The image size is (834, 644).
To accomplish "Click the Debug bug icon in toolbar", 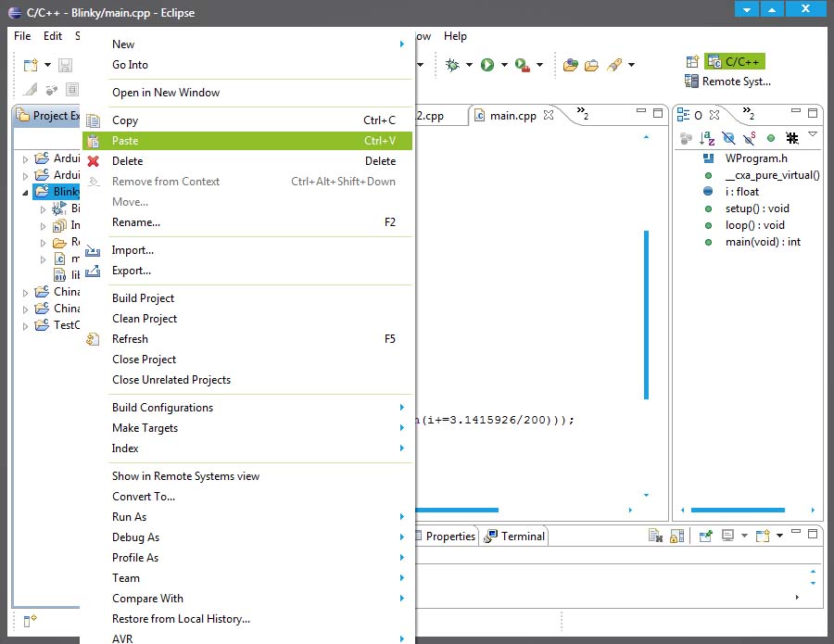I will [452, 65].
